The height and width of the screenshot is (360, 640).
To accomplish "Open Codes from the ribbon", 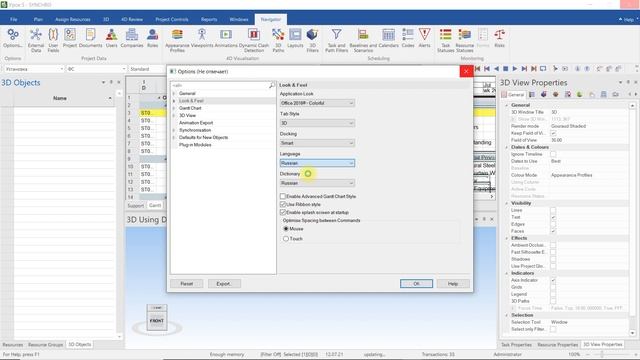I will click(x=408, y=38).
